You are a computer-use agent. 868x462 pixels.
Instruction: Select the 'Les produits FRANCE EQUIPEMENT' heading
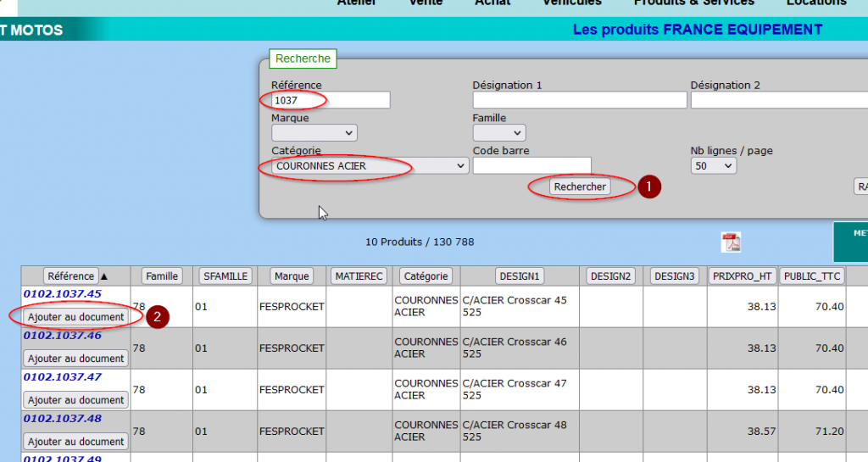[698, 30]
